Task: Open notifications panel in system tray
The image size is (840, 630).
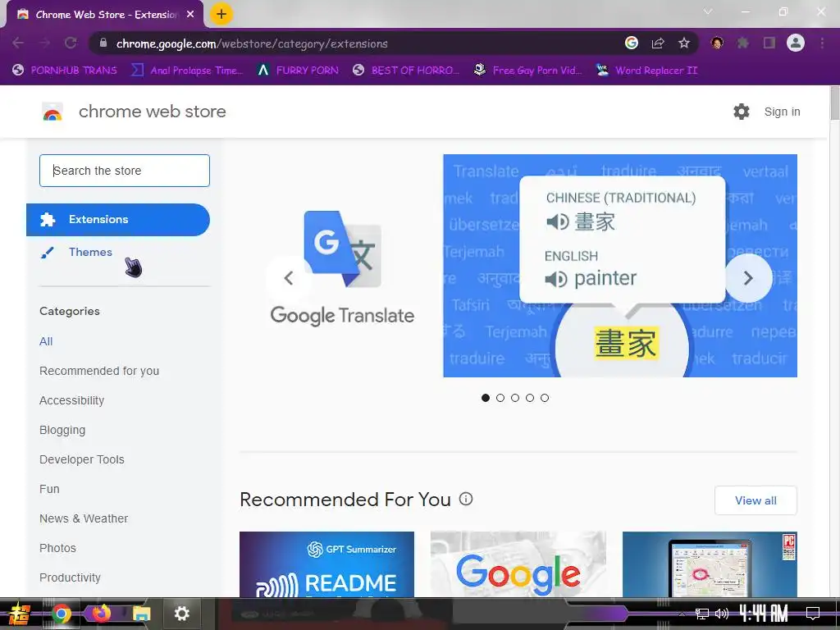Action: point(813,614)
